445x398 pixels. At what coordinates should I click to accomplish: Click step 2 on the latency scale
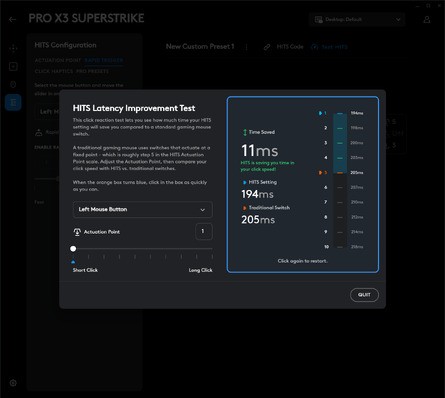[326, 128]
